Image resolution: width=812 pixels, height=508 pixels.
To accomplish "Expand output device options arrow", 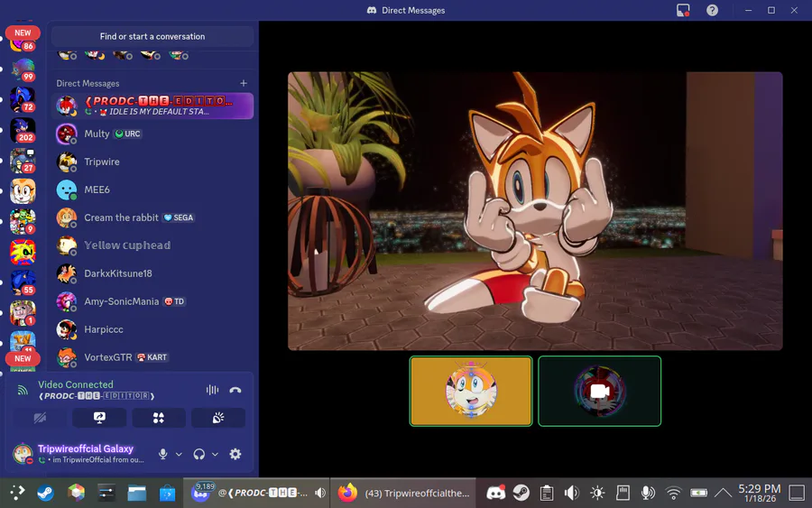I will (x=215, y=454).
